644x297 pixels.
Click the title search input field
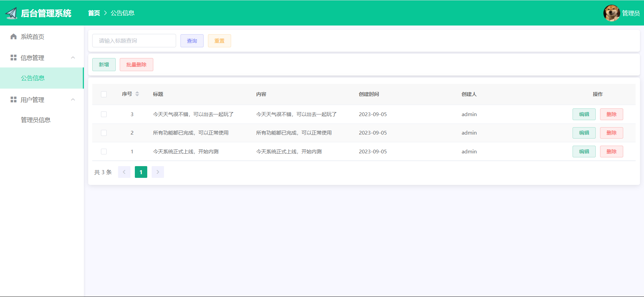pyautogui.click(x=134, y=41)
